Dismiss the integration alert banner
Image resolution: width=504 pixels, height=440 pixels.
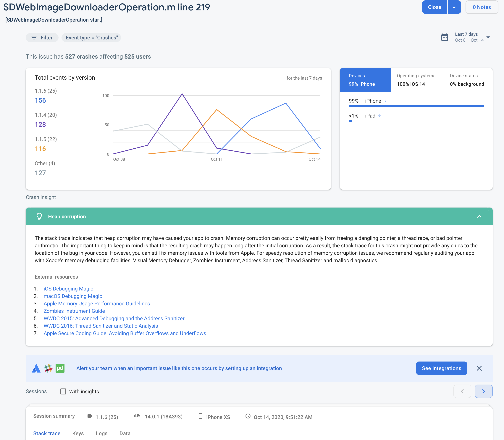pos(479,368)
